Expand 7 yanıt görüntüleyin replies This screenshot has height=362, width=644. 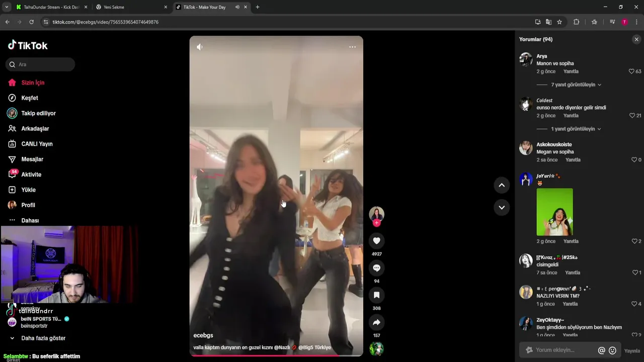pyautogui.click(x=573, y=85)
